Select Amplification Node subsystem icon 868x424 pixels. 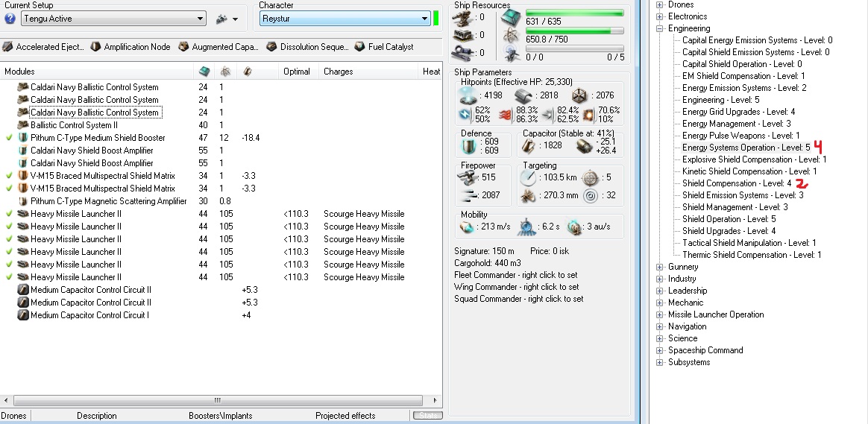click(x=95, y=46)
